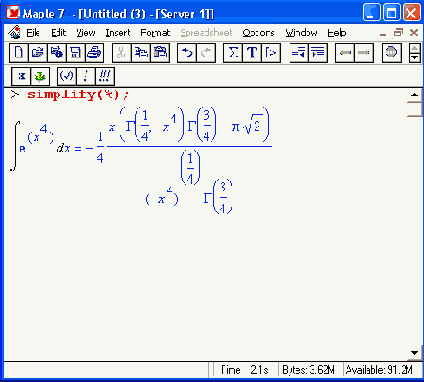Open the Format menu
The image size is (424, 382).
pos(155,33)
